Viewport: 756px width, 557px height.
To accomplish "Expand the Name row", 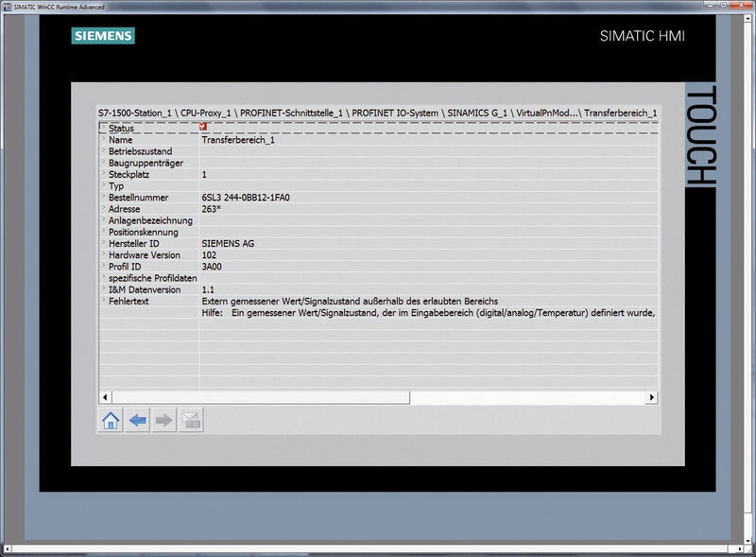I will point(103,138).
